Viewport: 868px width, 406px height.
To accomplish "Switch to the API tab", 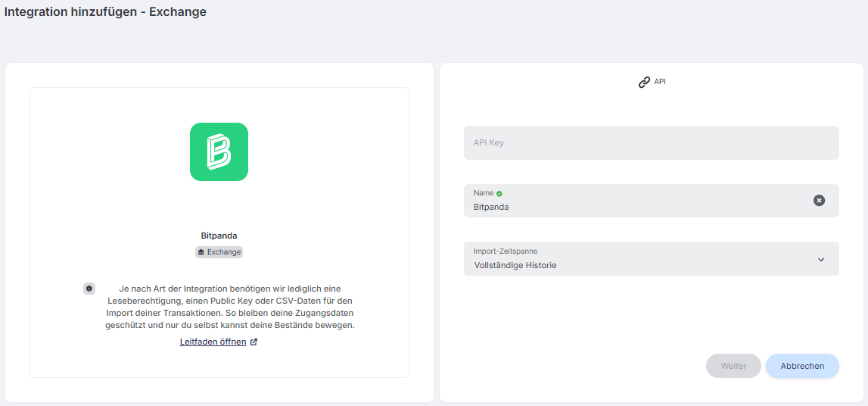I will click(652, 82).
